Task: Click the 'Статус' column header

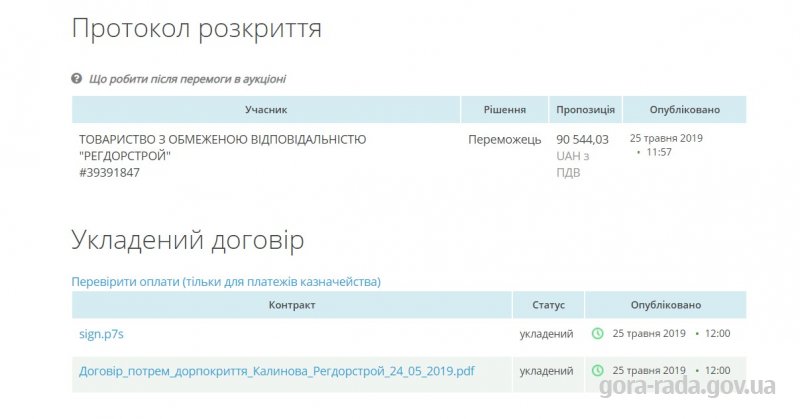Action: (548, 305)
